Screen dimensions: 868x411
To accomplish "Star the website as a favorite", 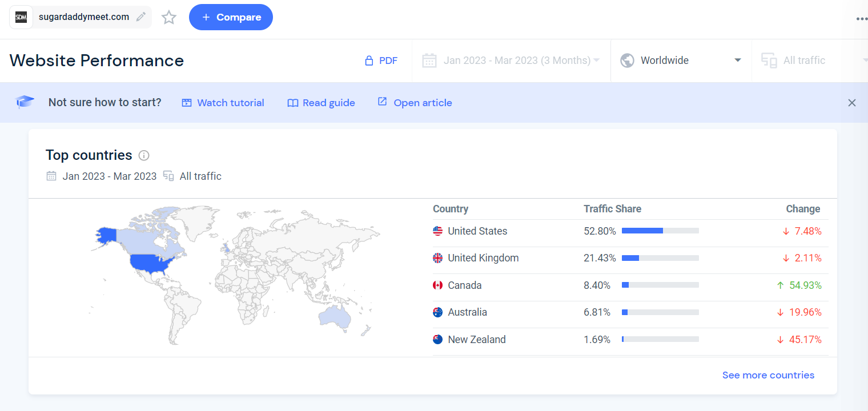I will (x=169, y=17).
